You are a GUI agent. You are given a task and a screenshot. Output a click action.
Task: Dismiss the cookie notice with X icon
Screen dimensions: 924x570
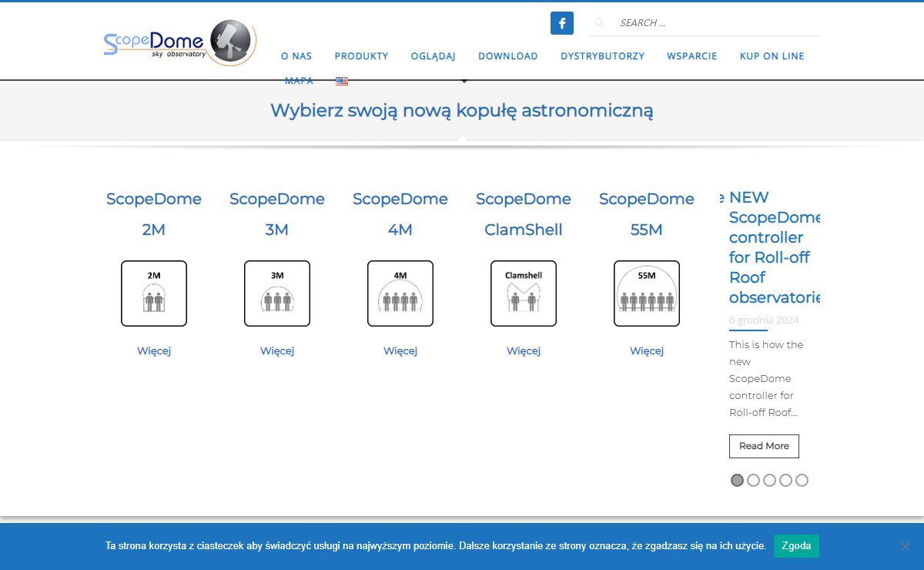906,546
